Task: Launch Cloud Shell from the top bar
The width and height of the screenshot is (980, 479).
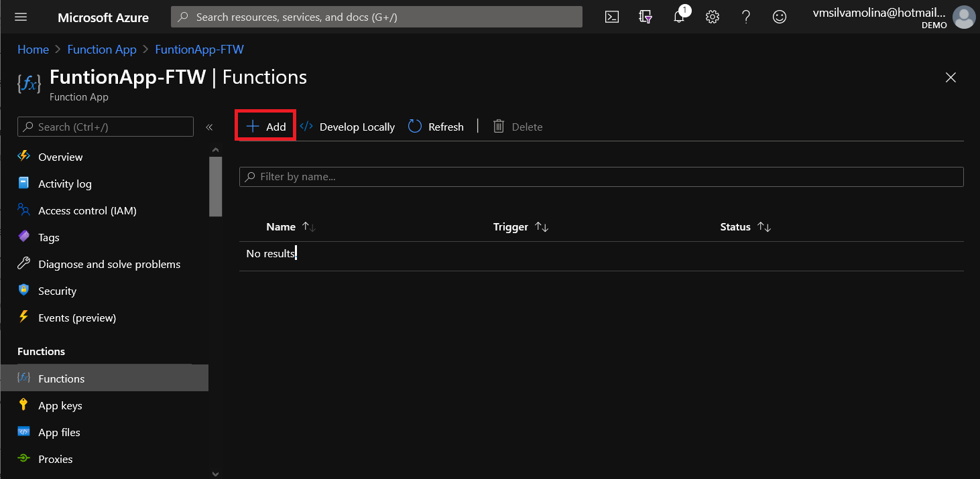Action: coord(612,17)
